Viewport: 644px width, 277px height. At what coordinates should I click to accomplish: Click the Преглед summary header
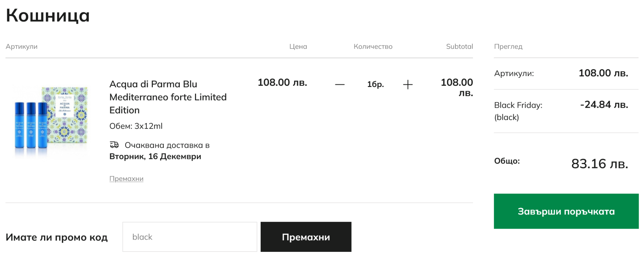point(508,46)
